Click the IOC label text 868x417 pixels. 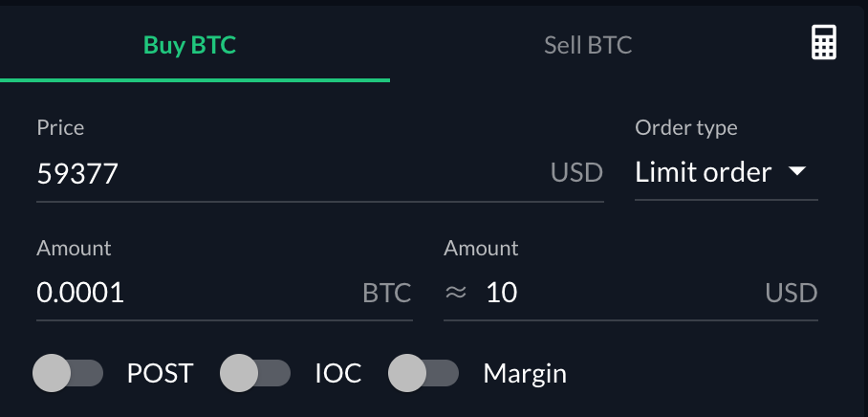(x=338, y=373)
